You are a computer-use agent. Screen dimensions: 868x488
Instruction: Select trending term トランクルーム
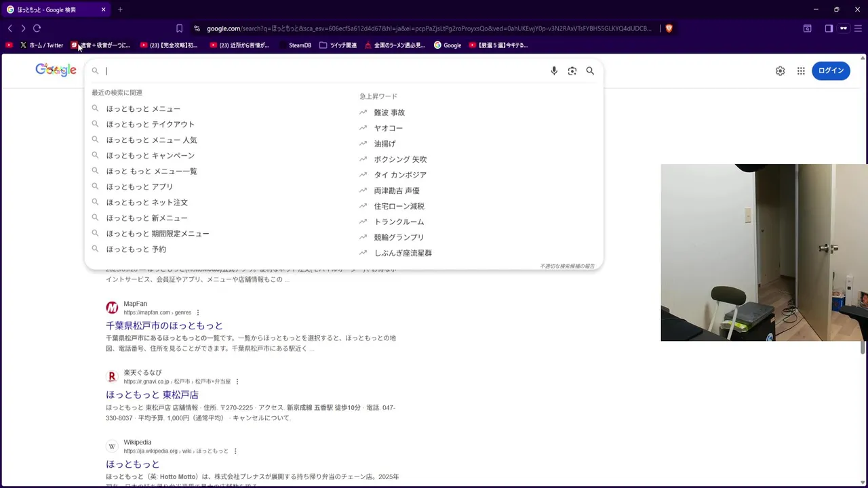[x=399, y=222]
